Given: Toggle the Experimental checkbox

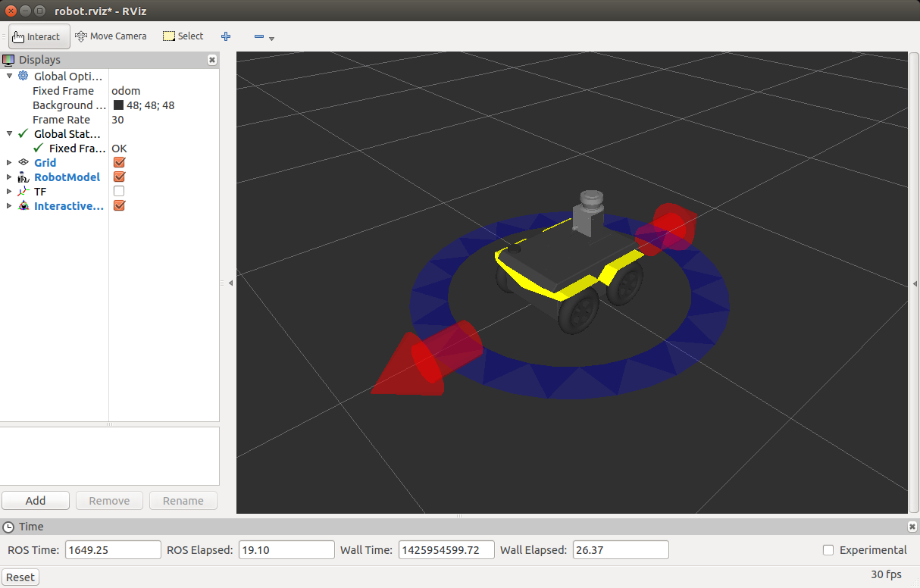Looking at the screenshot, I should pos(828,550).
